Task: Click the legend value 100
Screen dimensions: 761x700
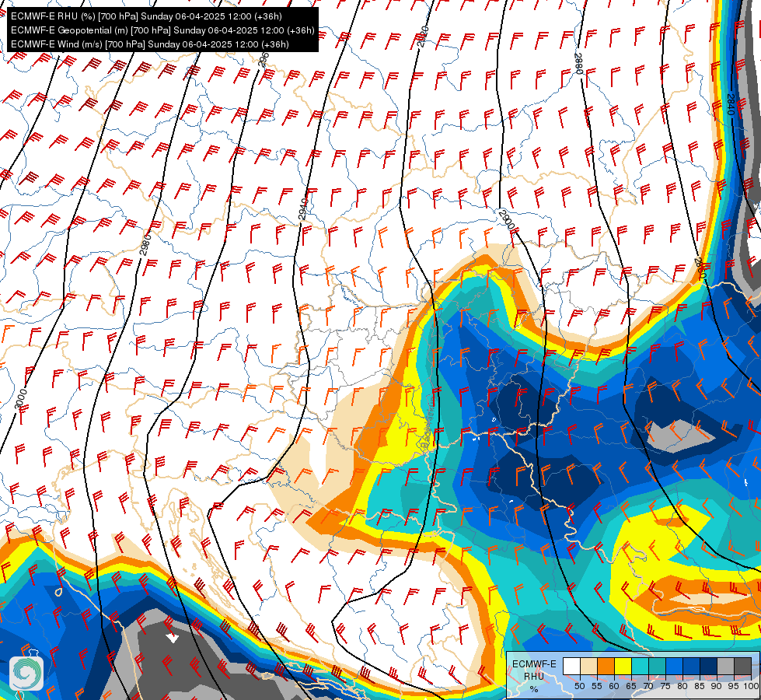Action: pyautogui.click(x=751, y=686)
